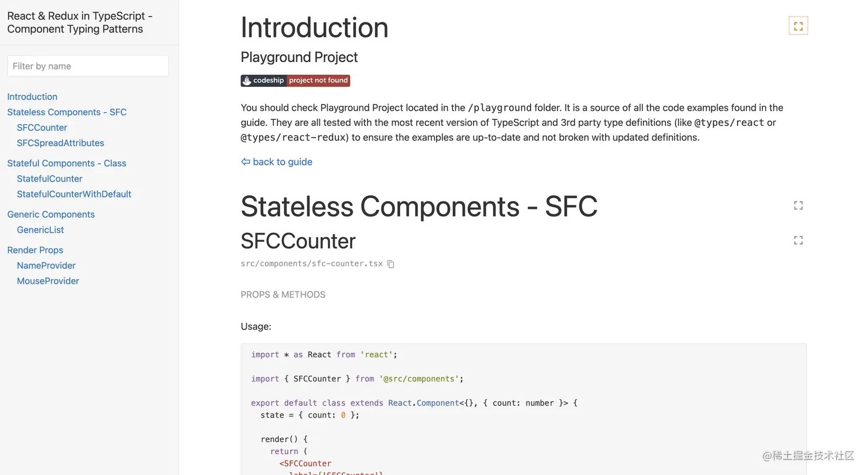Open Introduction section in isolated mode icon

tap(798, 26)
